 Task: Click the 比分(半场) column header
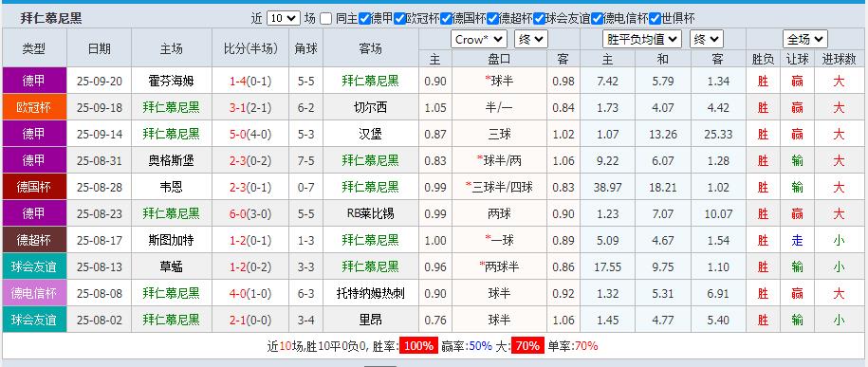250,48
